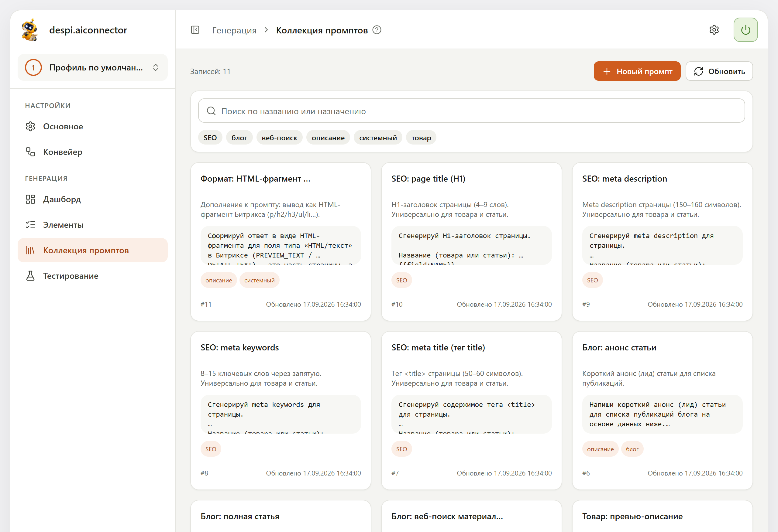
Task: Open SEO: meta title (тег title) card
Action: (471, 411)
